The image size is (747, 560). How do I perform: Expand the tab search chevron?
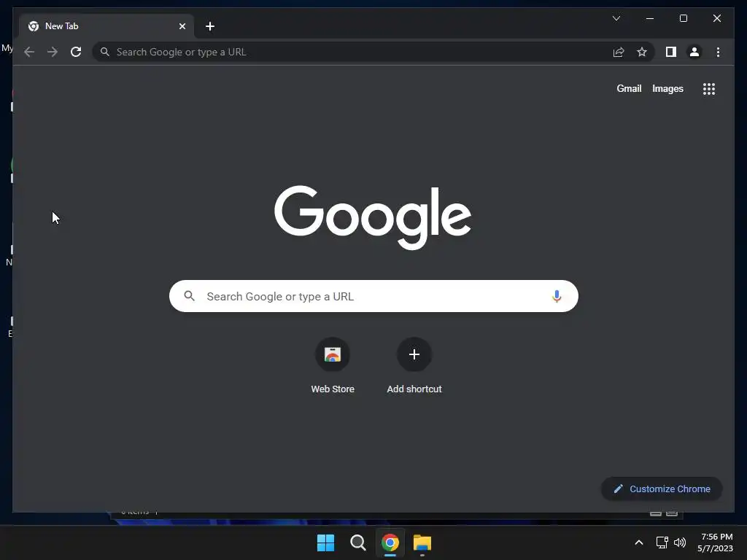pos(616,18)
